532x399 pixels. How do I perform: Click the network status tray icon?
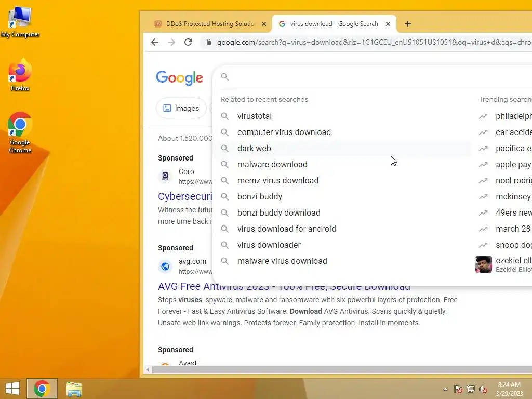[x=471, y=389]
